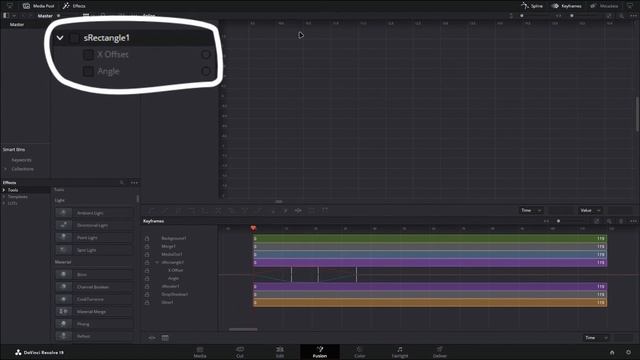Screen dimensions: 640x360
Task: Click the red playhead marker
Action: 253,228
